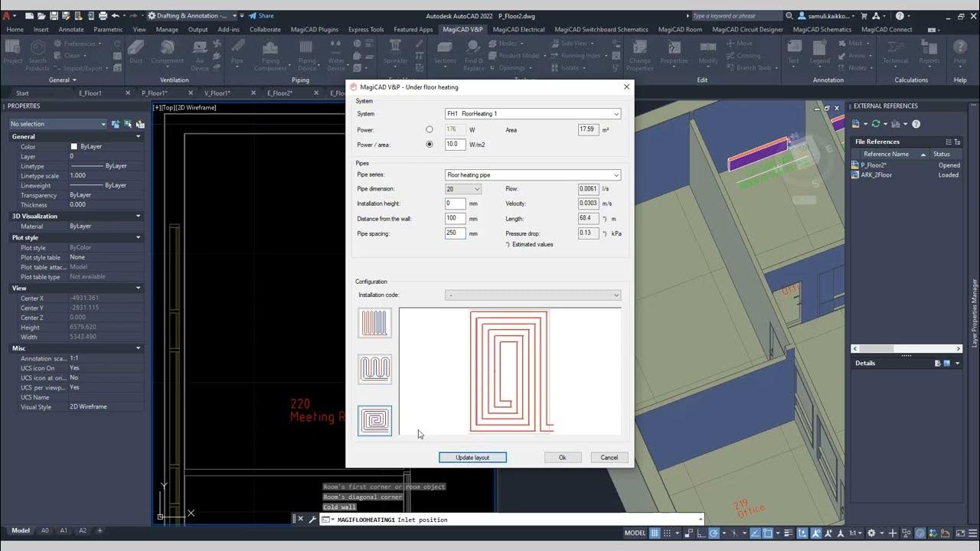Click the Color ByLayer white swatch

(74, 147)
